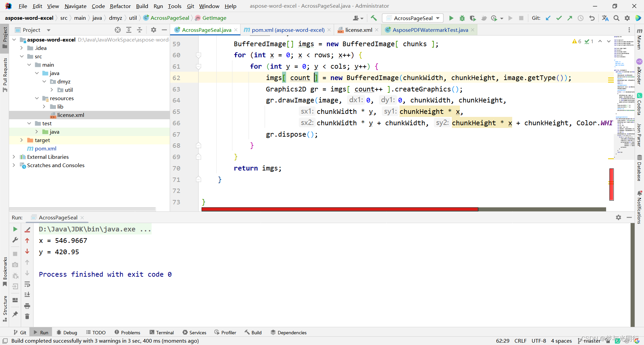Expand the util package
Image resolution: width=644 pixels, height=345 pixels.
click(52, 90)
